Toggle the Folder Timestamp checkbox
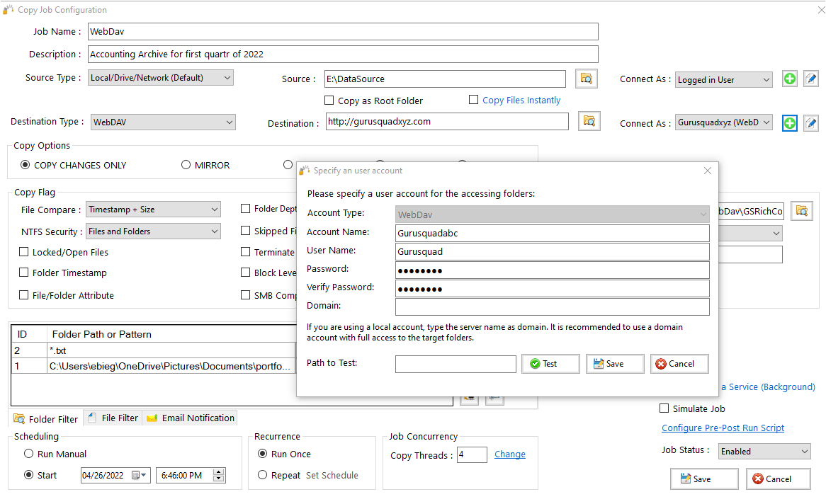826x504 pixels. [23, 273]
